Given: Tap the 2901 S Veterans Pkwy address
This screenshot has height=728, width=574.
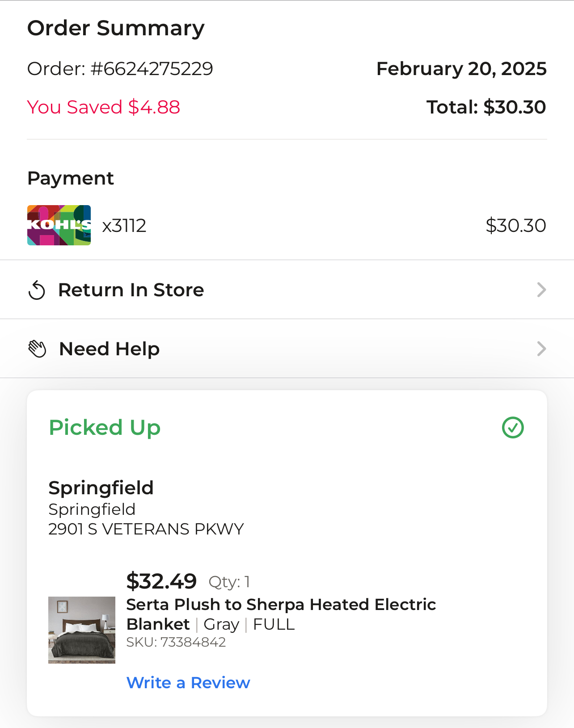Looking at the screenshot, I should click(146, 529).
